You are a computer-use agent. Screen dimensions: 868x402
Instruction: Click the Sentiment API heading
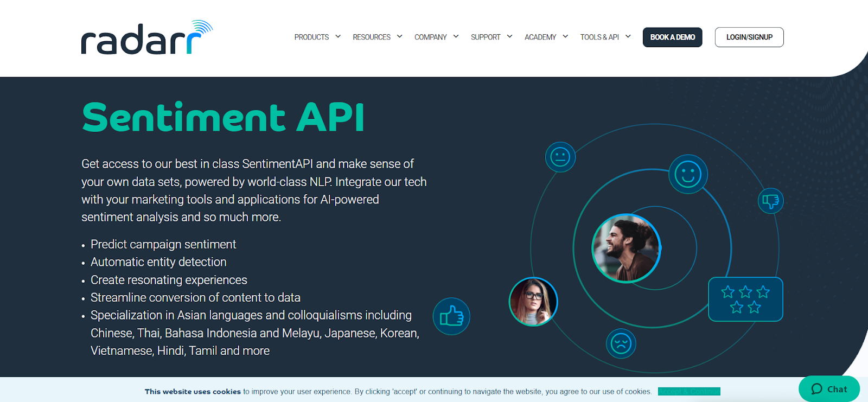[223, 117]
